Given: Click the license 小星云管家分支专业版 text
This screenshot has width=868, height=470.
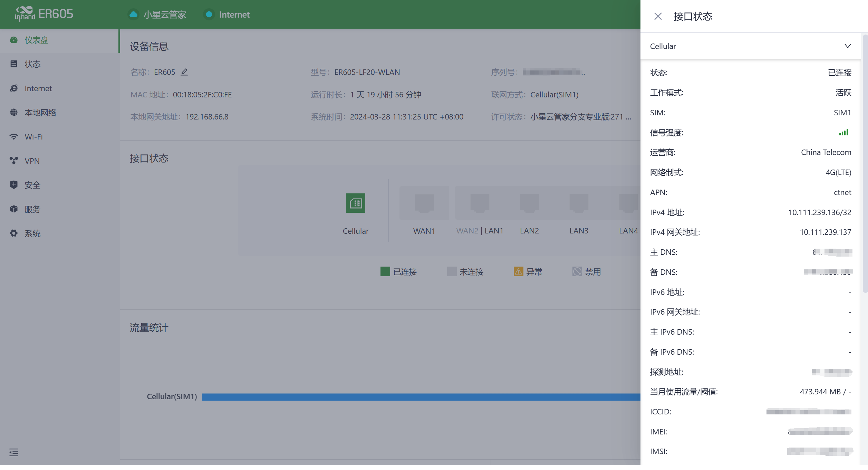Looking at the screenshot, I should point(581,117).
